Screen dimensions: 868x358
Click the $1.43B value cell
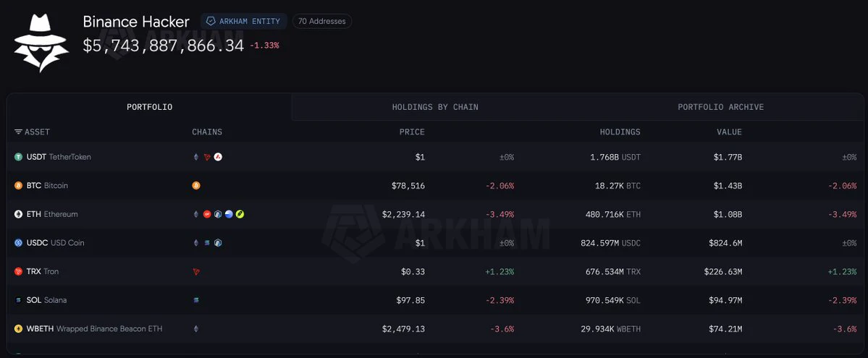[728, 186]
